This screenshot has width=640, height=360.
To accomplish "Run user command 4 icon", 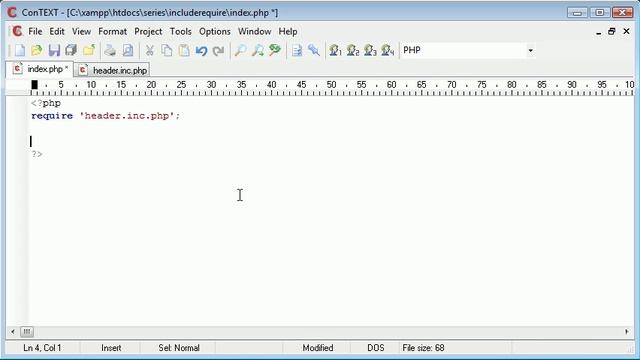I will [388, 51].
